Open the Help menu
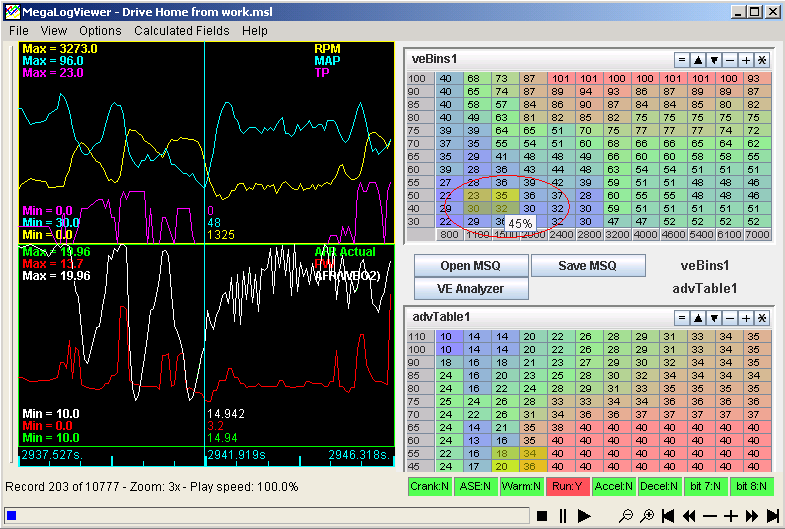Viewport: 785px width, 529px height. (x=255, y=31)
